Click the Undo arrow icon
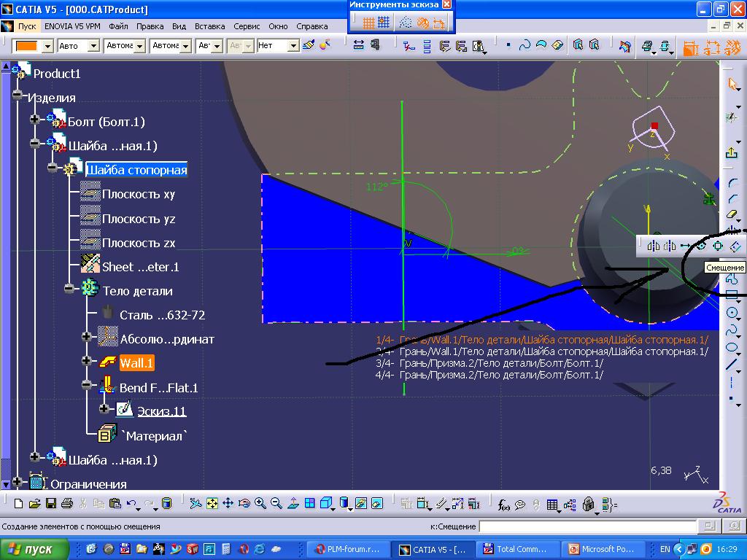Screen dimensions: 747x560 pyautogui.click(x=132, y=503)
